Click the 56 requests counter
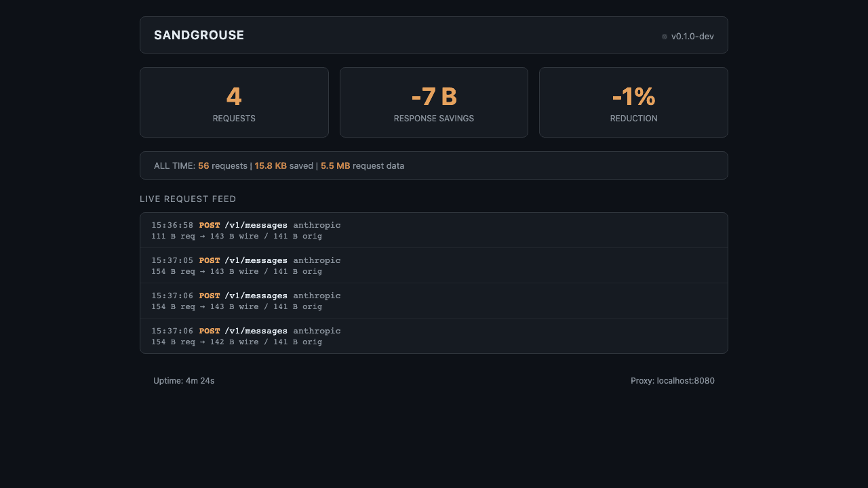 [203, 165]
